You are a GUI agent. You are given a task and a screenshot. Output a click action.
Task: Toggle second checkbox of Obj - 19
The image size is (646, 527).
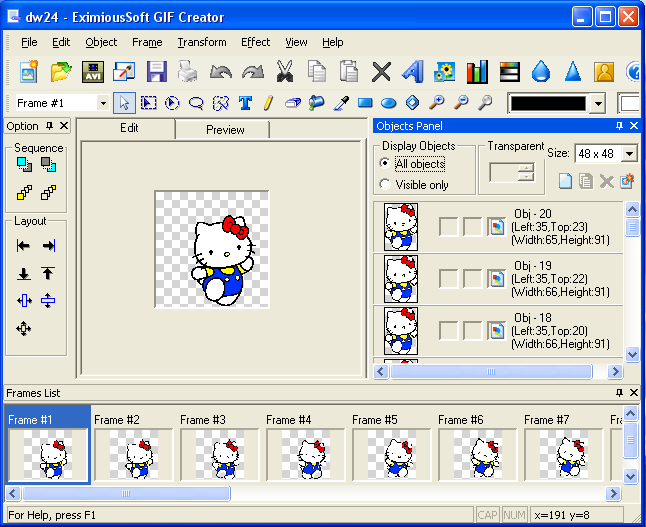[x=473, y=279]
